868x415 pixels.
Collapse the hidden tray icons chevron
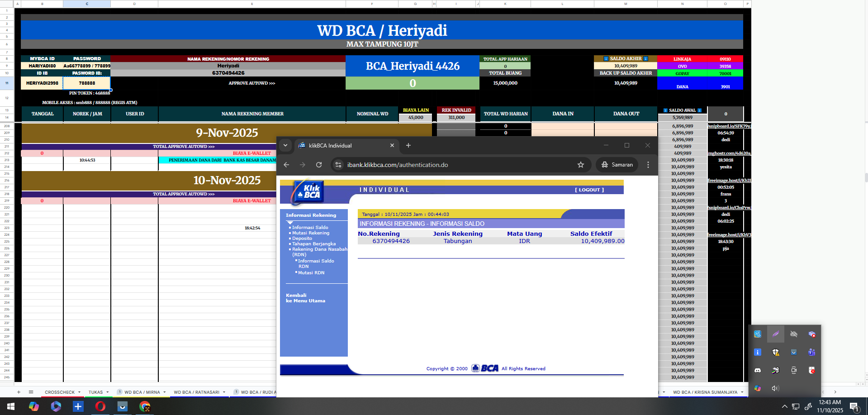785,406
